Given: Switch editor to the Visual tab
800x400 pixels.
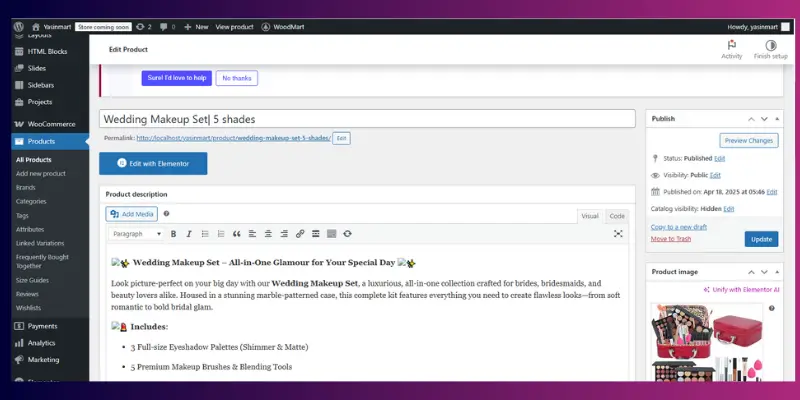Looking at the screenshot, I should pos(590,216).
